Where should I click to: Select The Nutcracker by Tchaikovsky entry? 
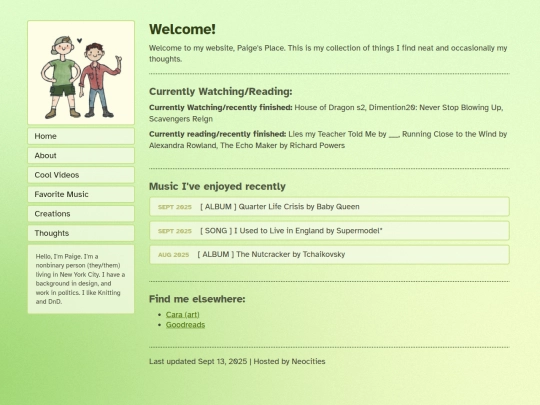[x=329, y=255]
